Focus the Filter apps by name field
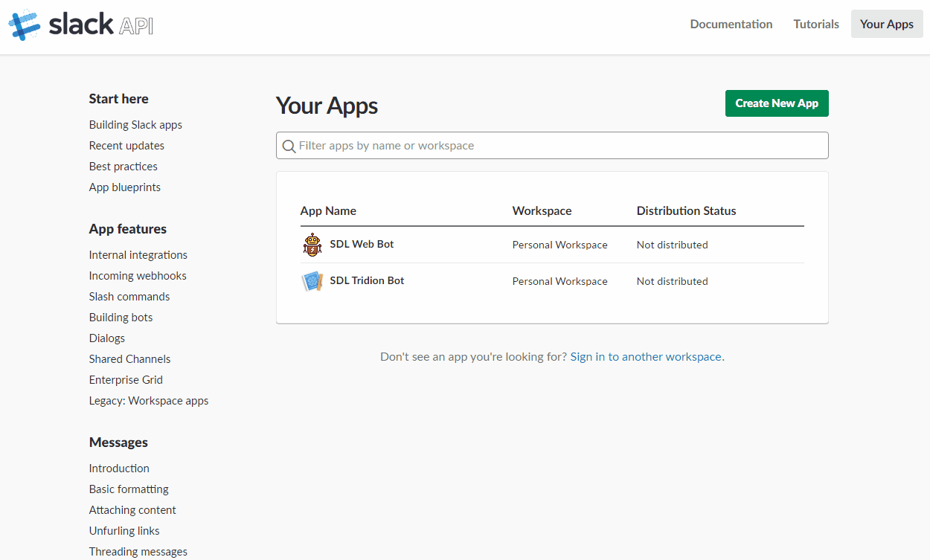930x560 pixels. (x=552, y=146)
